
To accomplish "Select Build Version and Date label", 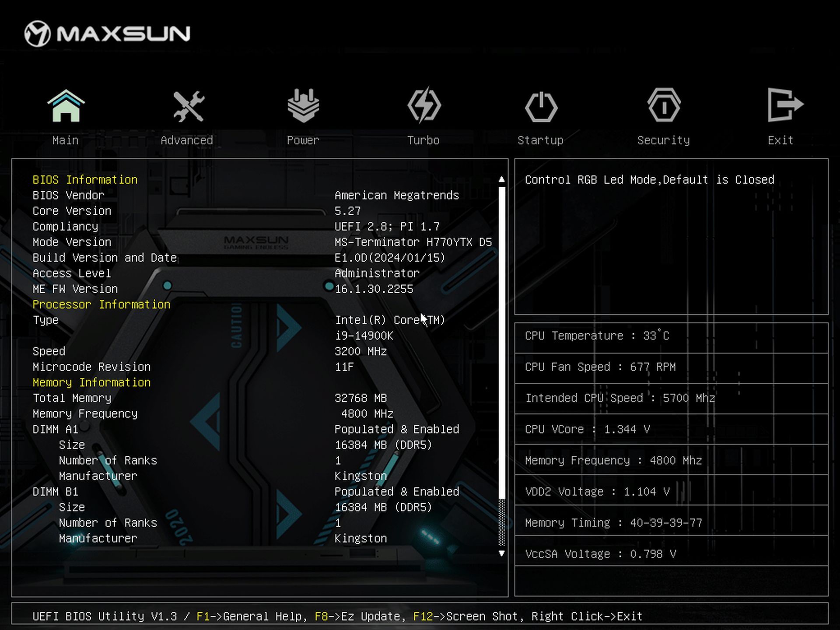I will click(x=105, y=258).
